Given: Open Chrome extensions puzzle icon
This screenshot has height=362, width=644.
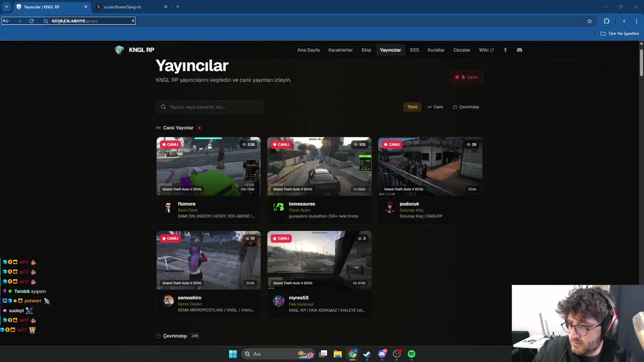Looking at the screenshot, I should pos(606,21).
